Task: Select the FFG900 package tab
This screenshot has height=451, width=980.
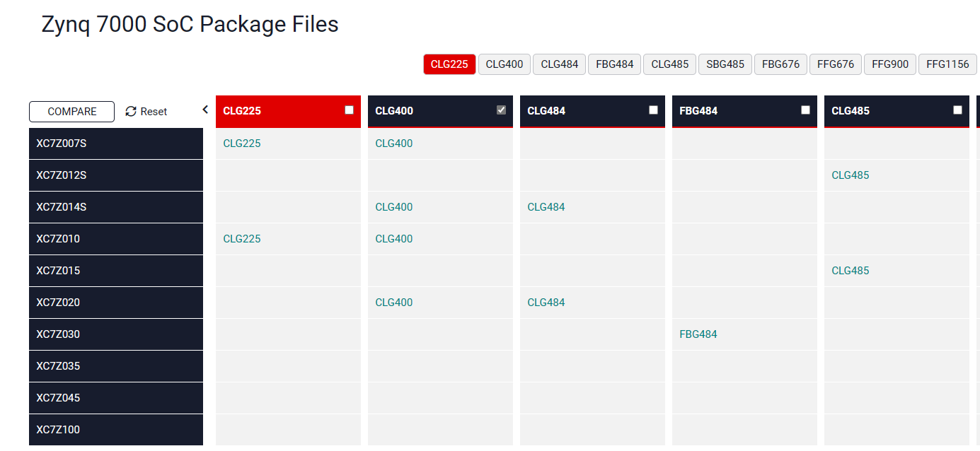Action: (890, 64)
